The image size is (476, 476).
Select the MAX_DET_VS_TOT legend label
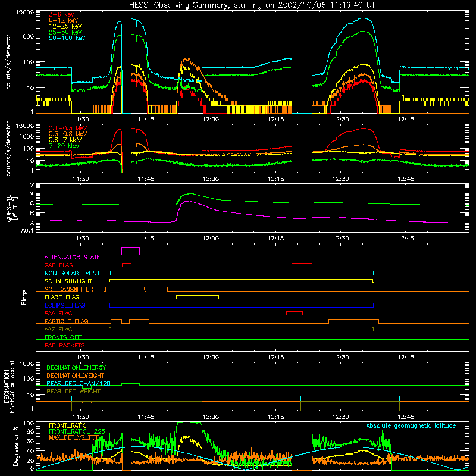[74, 437]
